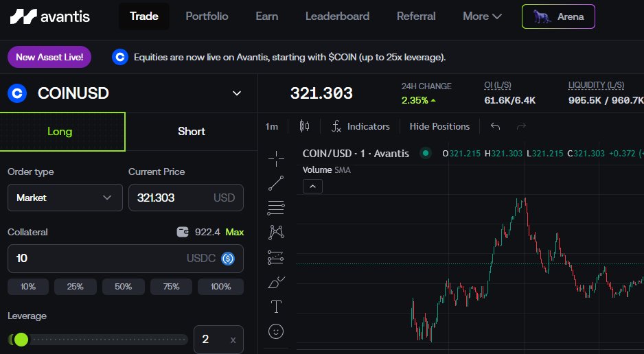Read the Equities are now live announcement
The width and height of the screenshot is (644, 354).
pyautogui.click(x=290, y=57)
